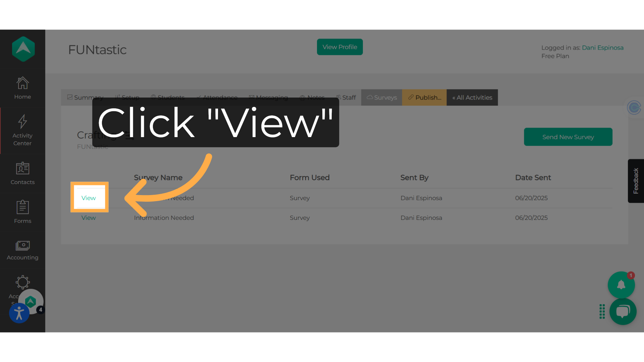
Task: Click the Survey Name column header
Action: coord(158,178)
